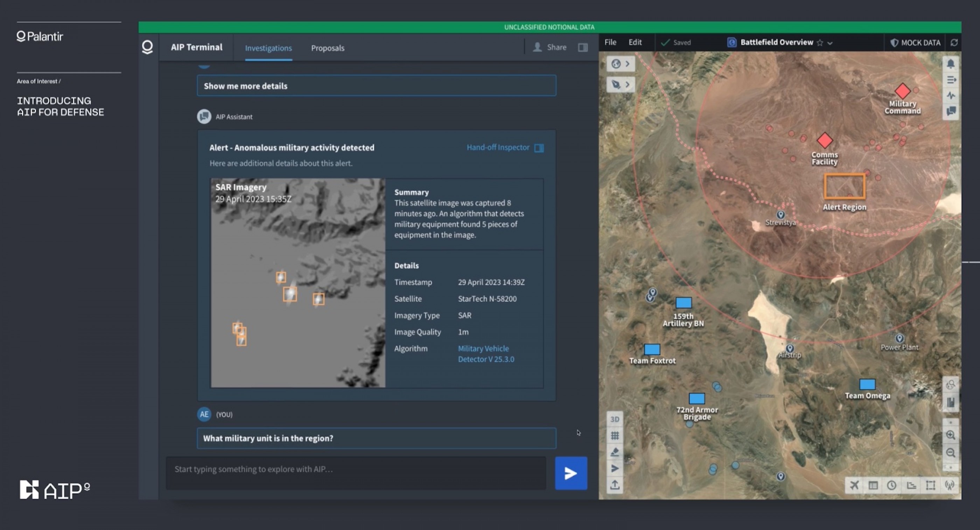Screen dimensions: 980x530
Task: Star the Battlefield Overview map
Action: point(820,43)
